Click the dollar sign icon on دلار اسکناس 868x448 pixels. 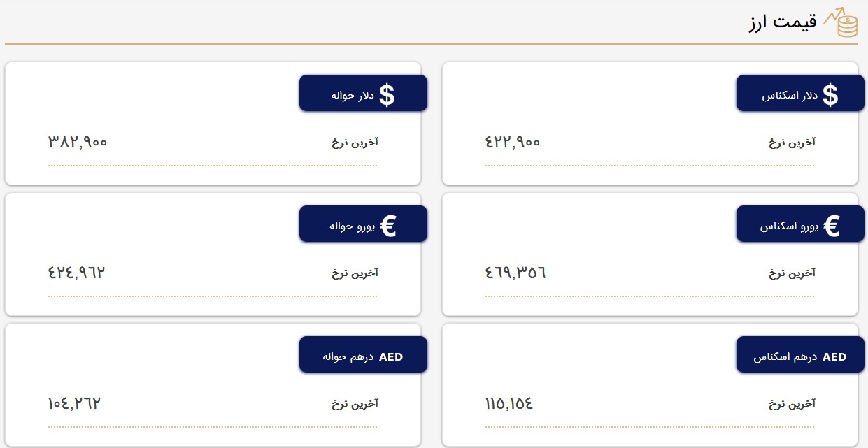830,95
